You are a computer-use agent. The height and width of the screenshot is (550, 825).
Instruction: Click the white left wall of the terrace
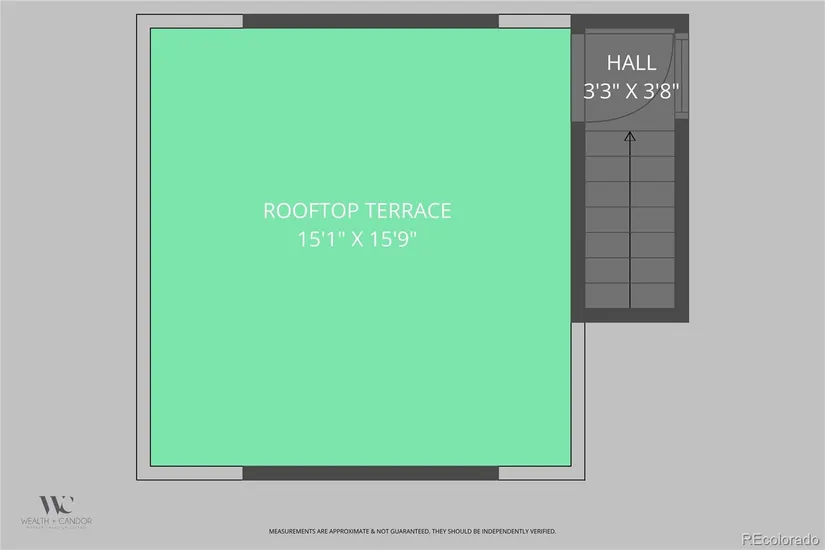click(143, 250)
